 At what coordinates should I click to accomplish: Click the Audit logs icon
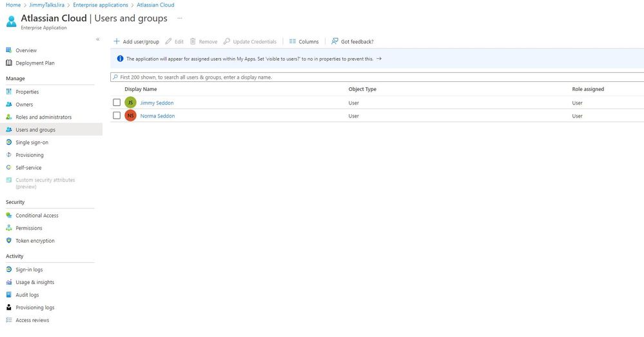pos(8,294)
